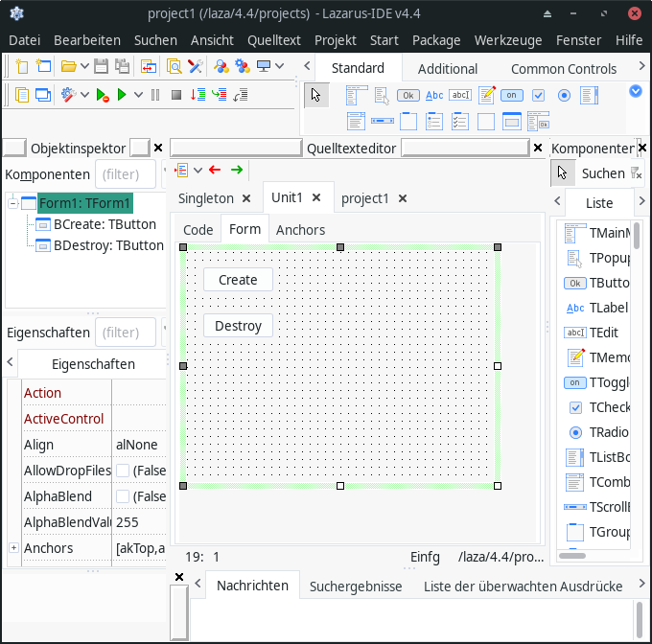Image resolution: width=652 pixels, height=644 pixels.
Task: Toggle the AlphaBlend property checkbox
Action: 123,496
